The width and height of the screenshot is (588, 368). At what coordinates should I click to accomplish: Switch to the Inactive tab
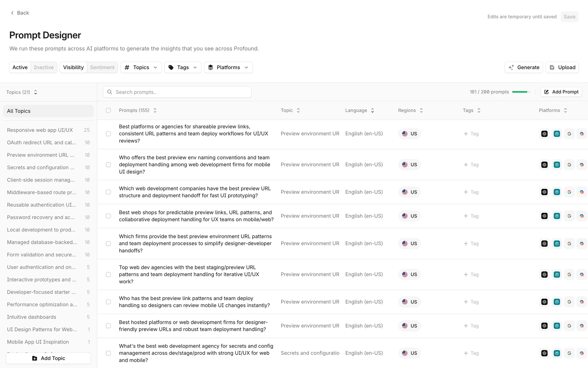click(43, 67)
